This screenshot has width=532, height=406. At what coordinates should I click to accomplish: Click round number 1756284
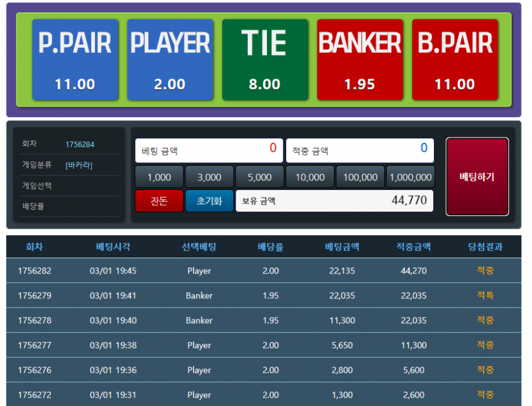[x=80, y=145]
